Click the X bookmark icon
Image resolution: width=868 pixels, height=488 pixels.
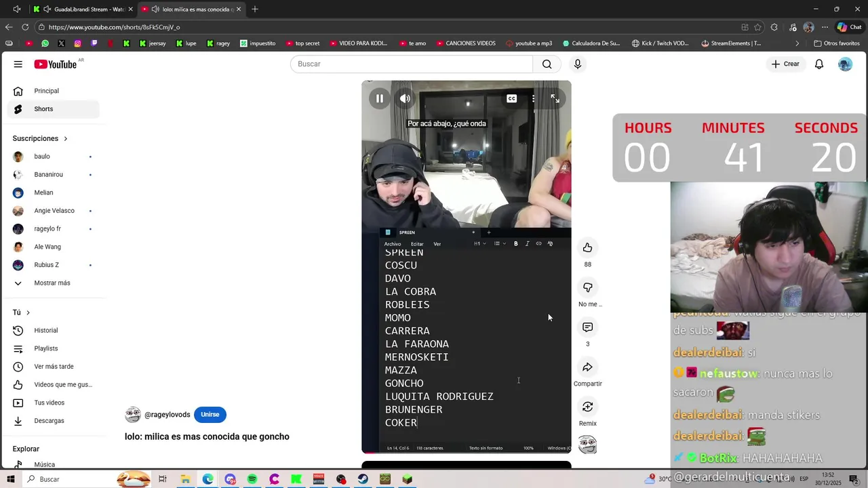(61, 43)
